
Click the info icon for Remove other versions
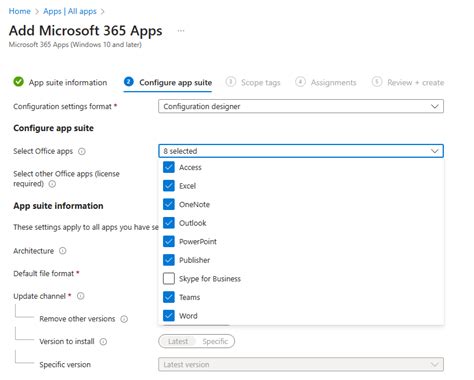point(124,319)
